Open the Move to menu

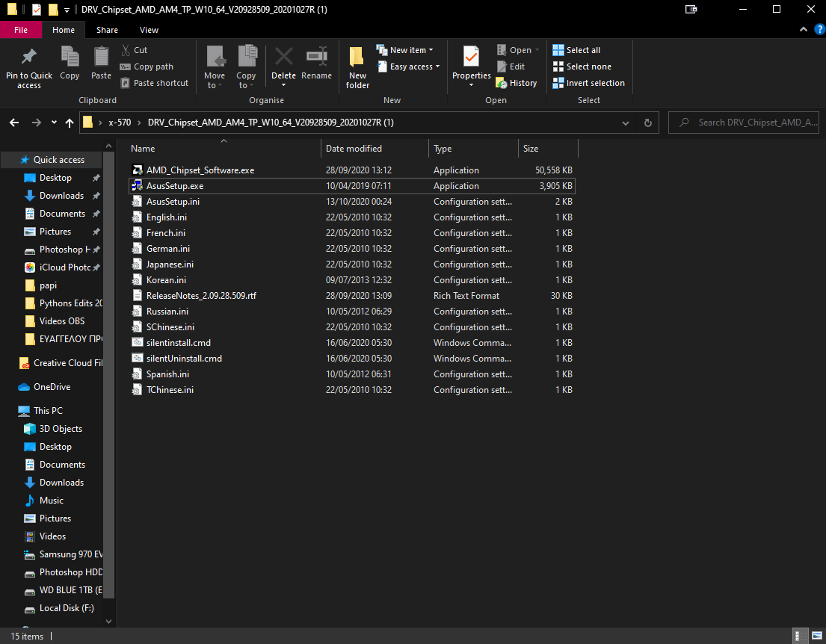(x=215, y=67)
